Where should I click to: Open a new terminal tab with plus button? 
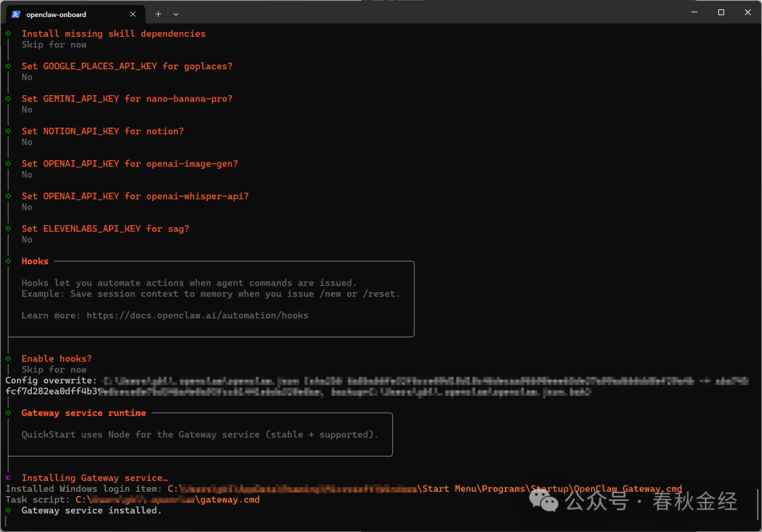158,13
